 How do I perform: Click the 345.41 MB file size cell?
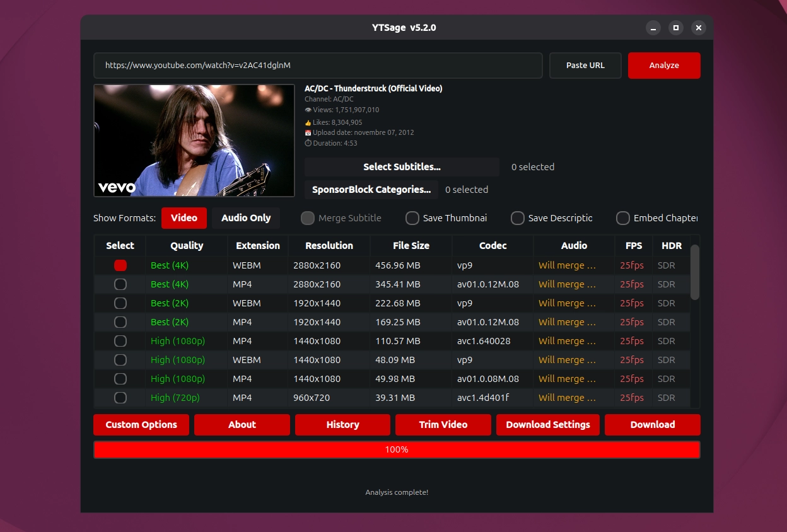click(x=411, y=284)
